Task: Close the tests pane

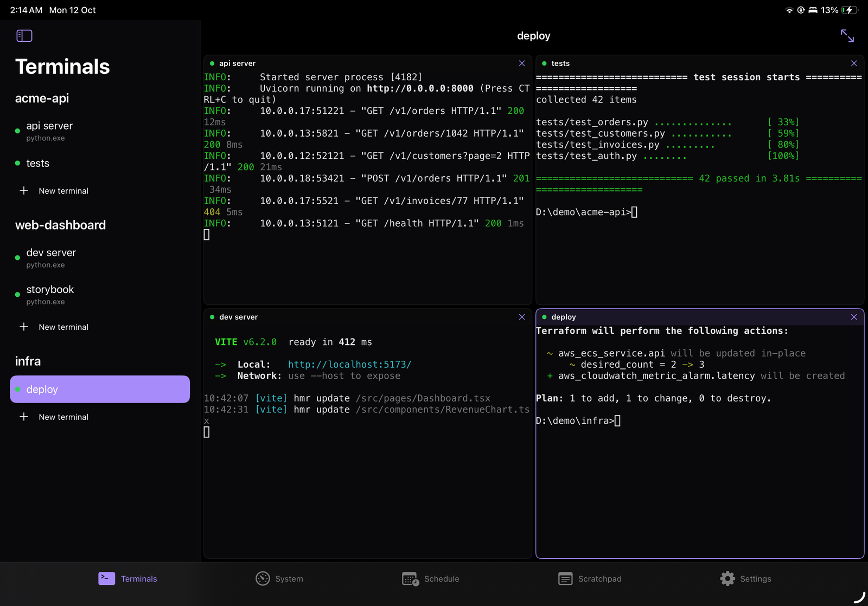Action: tap(854, 63)
